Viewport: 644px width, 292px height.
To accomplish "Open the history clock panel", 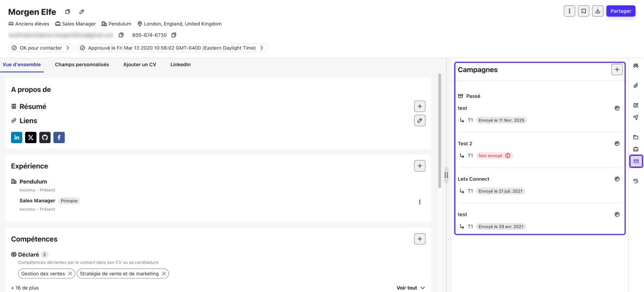I will (636, 181).
